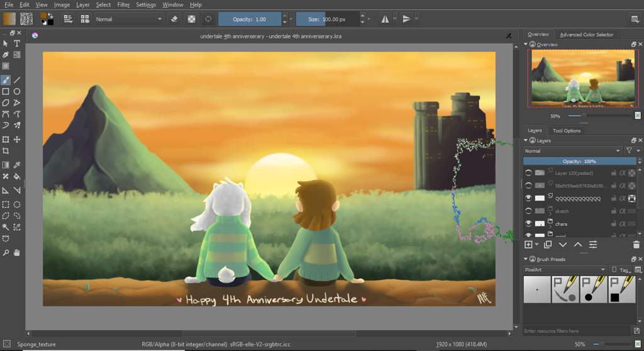Open the Filter menu
This screenshot has height=351, width=644.
tap(123, 4)
